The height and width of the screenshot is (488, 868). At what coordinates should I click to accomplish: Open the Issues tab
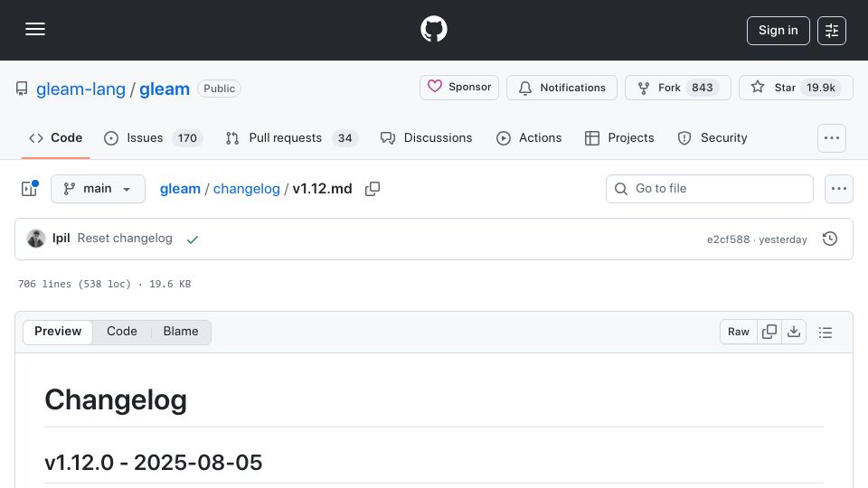click(x=154, y=137)
